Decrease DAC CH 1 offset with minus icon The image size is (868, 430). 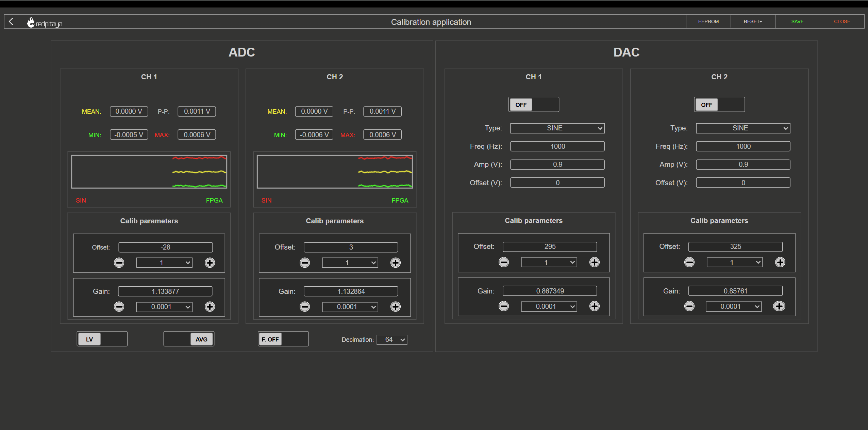coord(504,262)
